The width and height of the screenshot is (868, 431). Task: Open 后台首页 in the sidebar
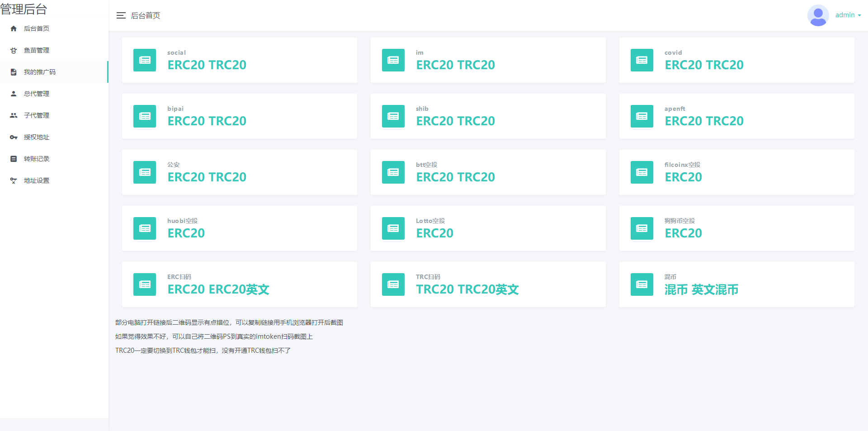(54, 28)
